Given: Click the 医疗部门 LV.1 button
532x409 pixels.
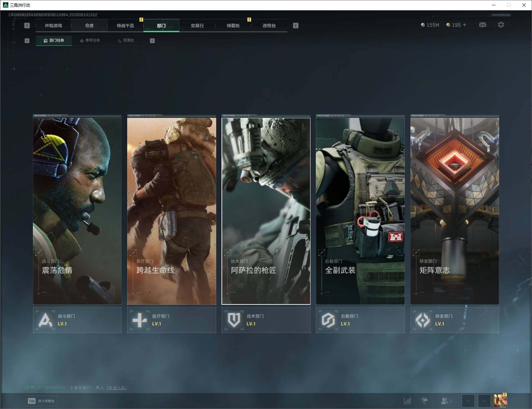Looking at the screenshot, I should pyautogui.click(x=172, y=320).
